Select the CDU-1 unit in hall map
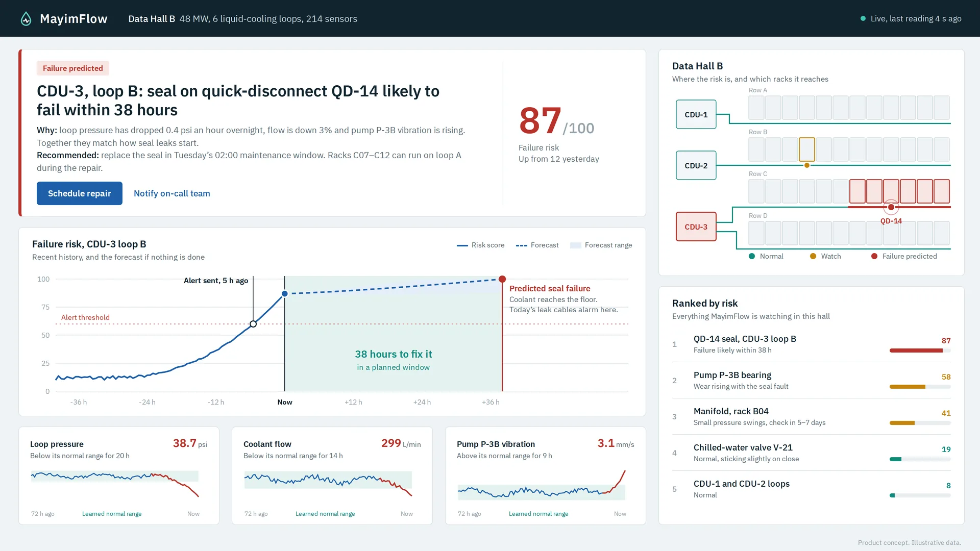The width and height of the screenshot is (980, 551). (x=696, y=114)
